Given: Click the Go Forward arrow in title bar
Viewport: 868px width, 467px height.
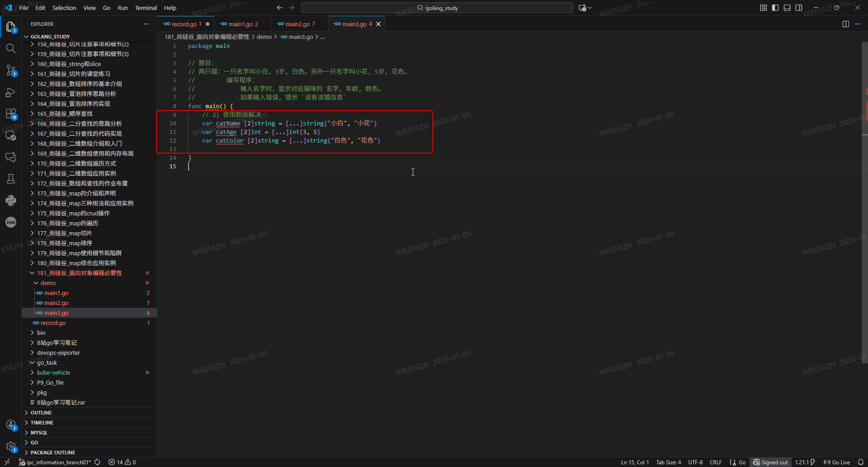Looking at the screenshot, I should (292, 8).
